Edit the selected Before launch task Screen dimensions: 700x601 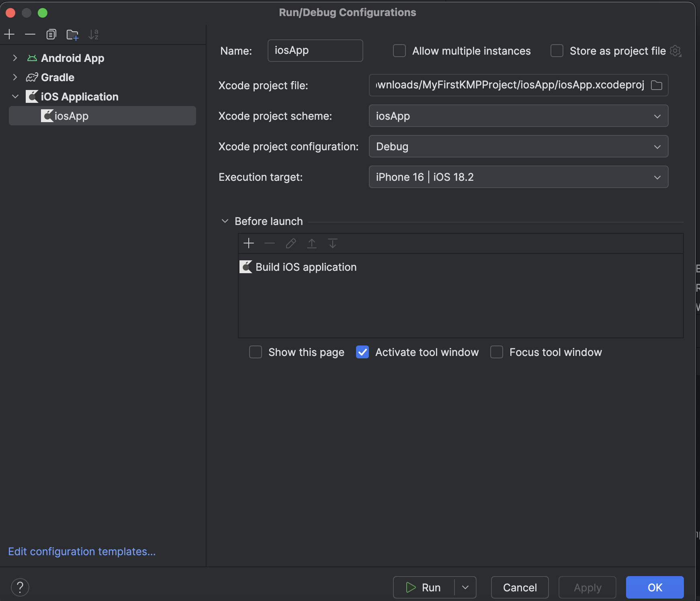click(x=291, y=243)
